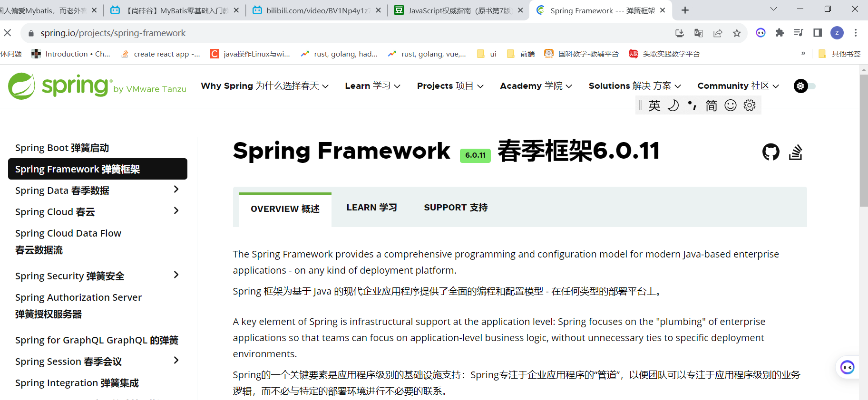The width and height of the screenshot is (868, 400).
Task: Click the share page icon
Action: pos(718,33)
